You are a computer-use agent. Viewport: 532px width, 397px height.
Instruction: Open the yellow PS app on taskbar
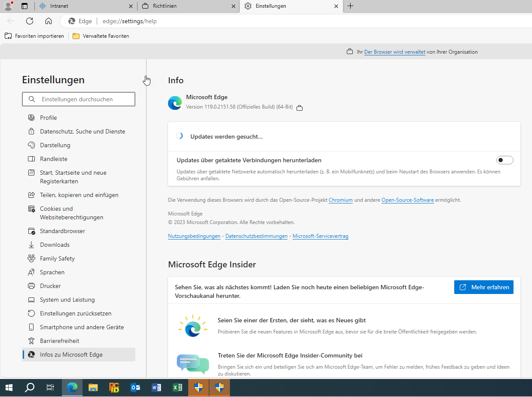[x=114, y=388]
